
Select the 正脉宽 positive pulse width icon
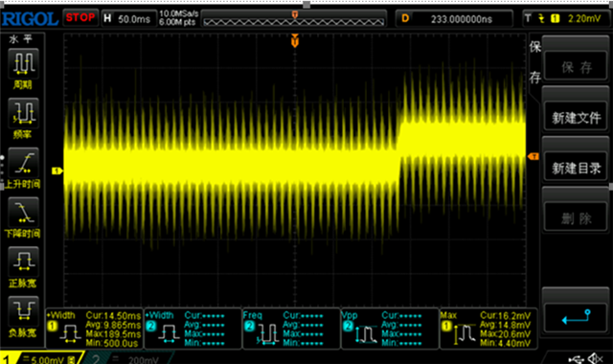pyautogui.click(x=23, y=262)
